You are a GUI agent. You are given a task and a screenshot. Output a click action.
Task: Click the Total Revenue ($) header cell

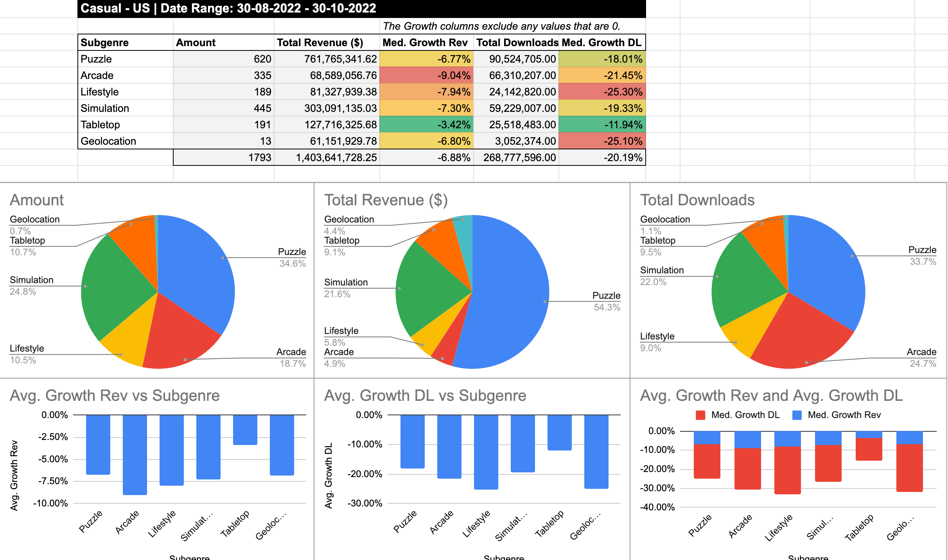pyautogui.click(x=327, y=43)
